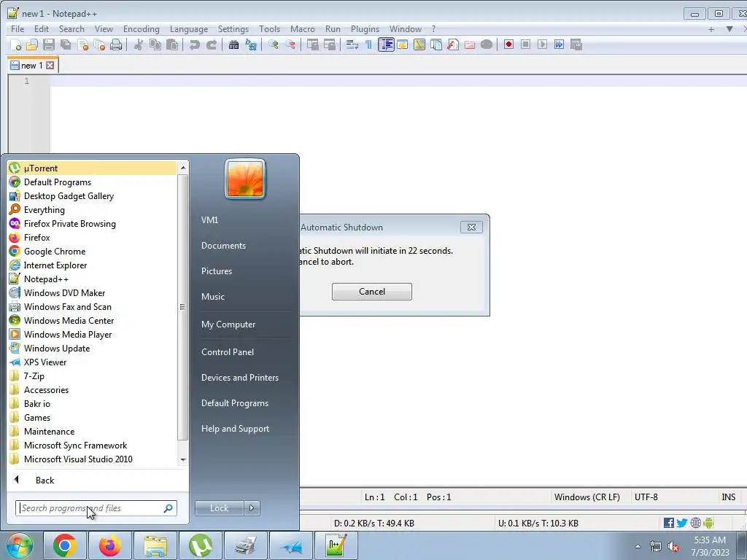Image resolution: width=747 pixels, height=560 pixels.
Task: Toggle Synchronize Horizontal Scrolling
Action: [x=330, y=44]
